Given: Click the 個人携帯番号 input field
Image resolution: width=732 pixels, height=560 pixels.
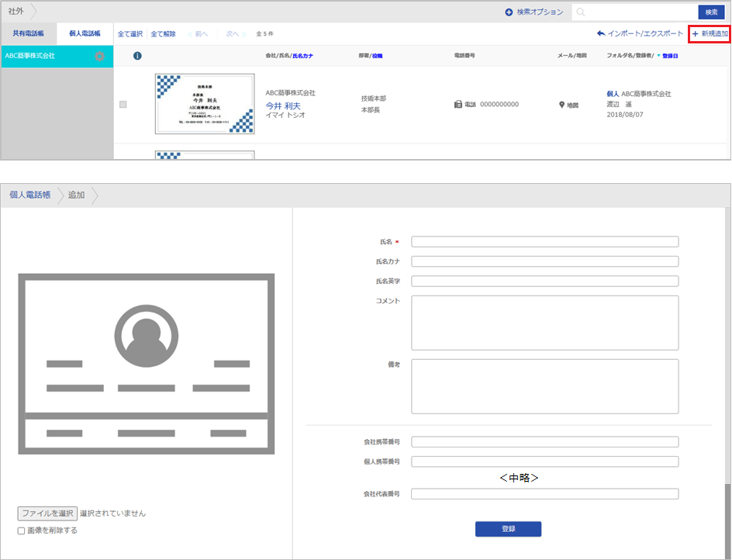Looking at the screenshot, I should coord(545,461).
